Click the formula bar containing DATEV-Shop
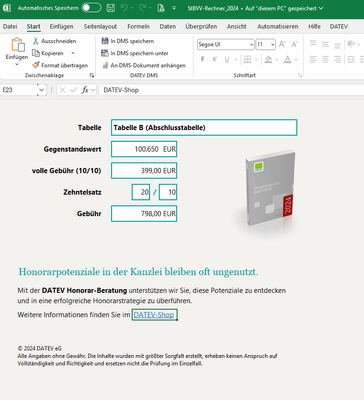364x400 pixels. pyautogui.click(x=231, y=90)
